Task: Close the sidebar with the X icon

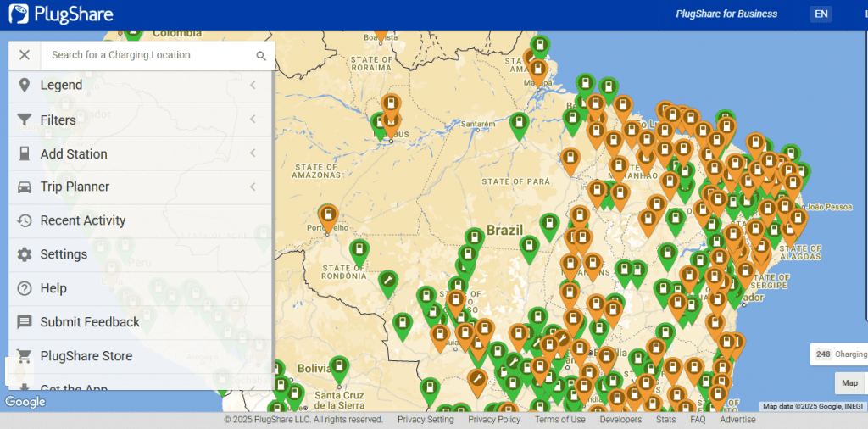Action: pyautogui.click(x=25, y=55)
